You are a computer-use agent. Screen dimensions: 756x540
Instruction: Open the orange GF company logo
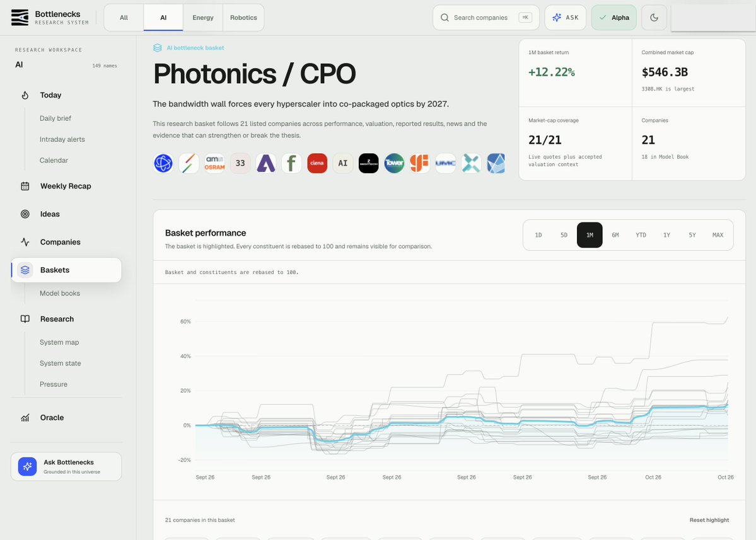tap(419, 163)
